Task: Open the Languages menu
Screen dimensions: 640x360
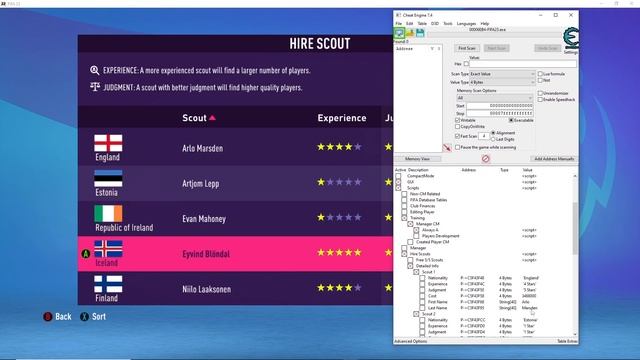Action: [466, 24]
